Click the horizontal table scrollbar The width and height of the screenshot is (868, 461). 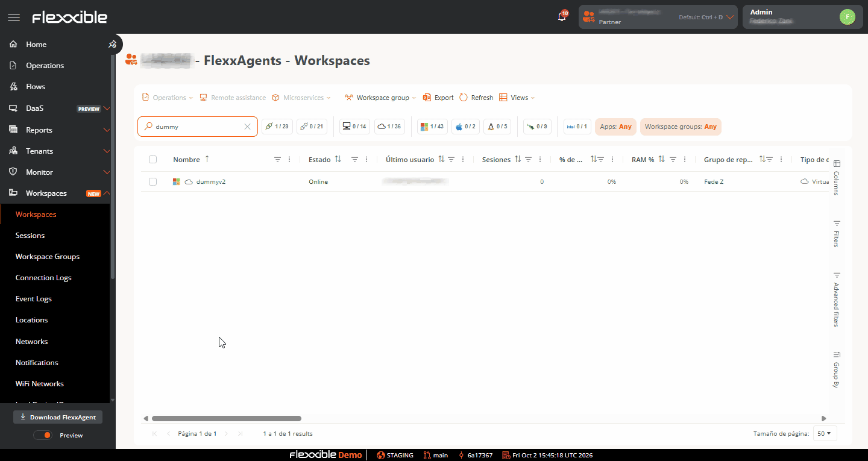pyautogui.click(x=227, y=418)
